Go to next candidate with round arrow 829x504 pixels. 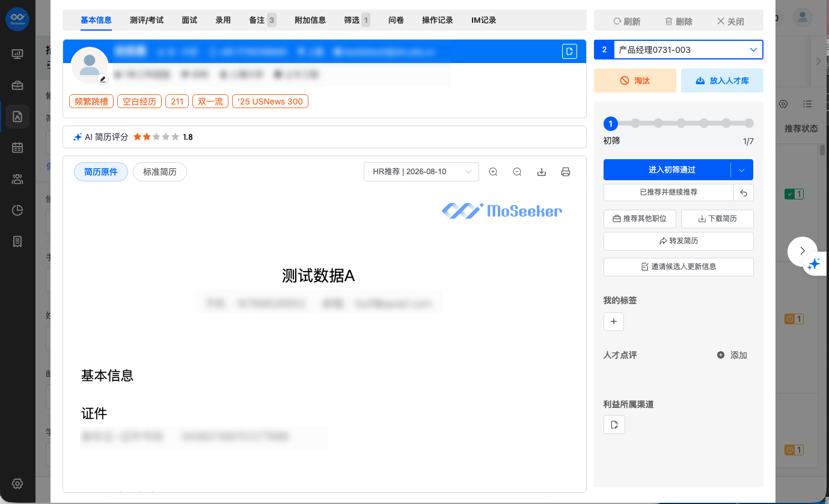coord(803,252)
